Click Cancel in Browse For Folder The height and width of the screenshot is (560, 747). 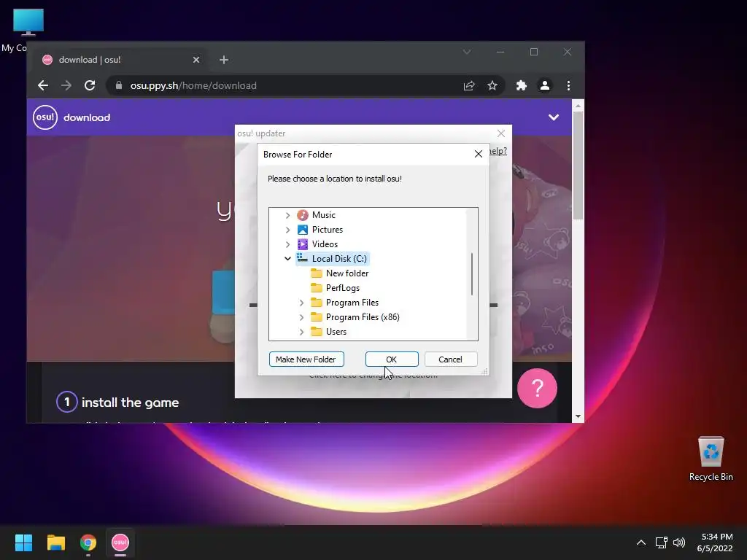[x=450, y=359]
